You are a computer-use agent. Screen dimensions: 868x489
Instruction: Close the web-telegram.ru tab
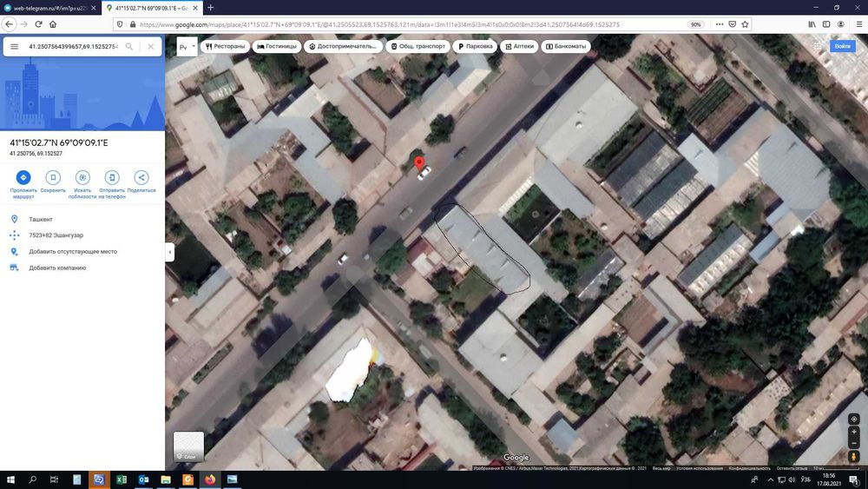coord(93,9)
